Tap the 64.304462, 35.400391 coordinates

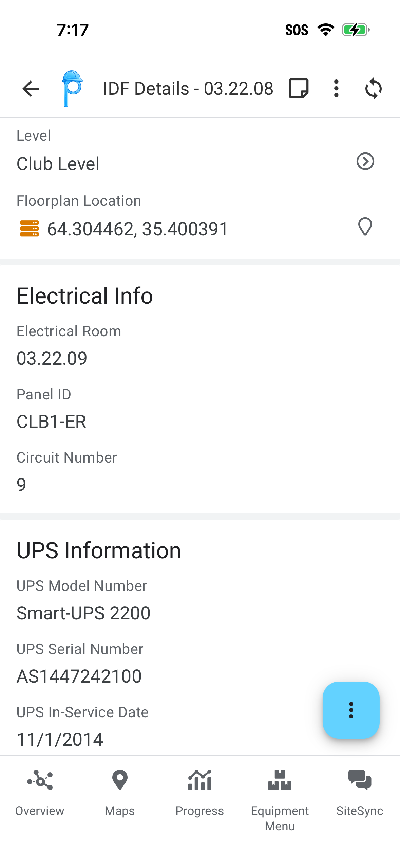click(x=137, y=229)
